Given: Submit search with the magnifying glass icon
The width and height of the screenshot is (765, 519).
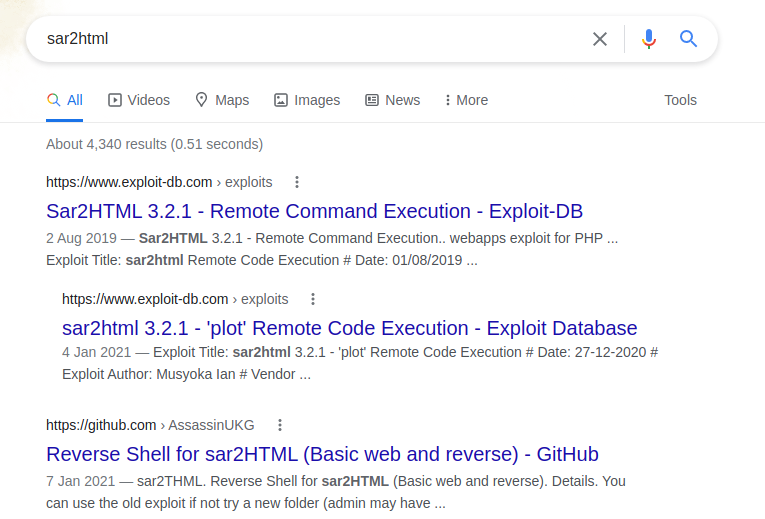Looking at the screenshot, I should (x=688, y=39).
